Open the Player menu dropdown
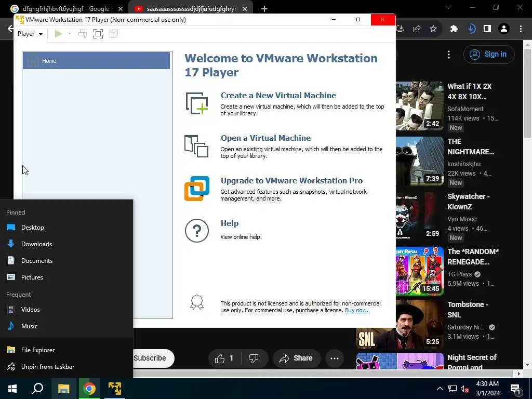This screenshot has height=399, width=532. (30, 34)
